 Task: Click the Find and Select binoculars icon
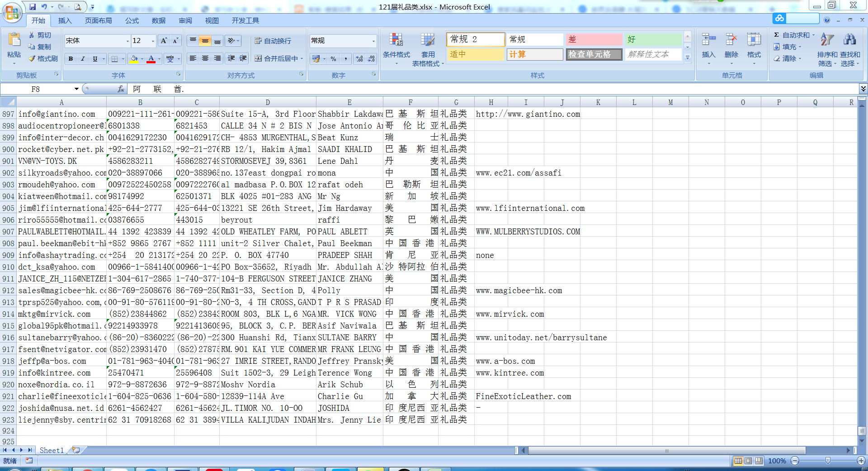tap(849, 40)
